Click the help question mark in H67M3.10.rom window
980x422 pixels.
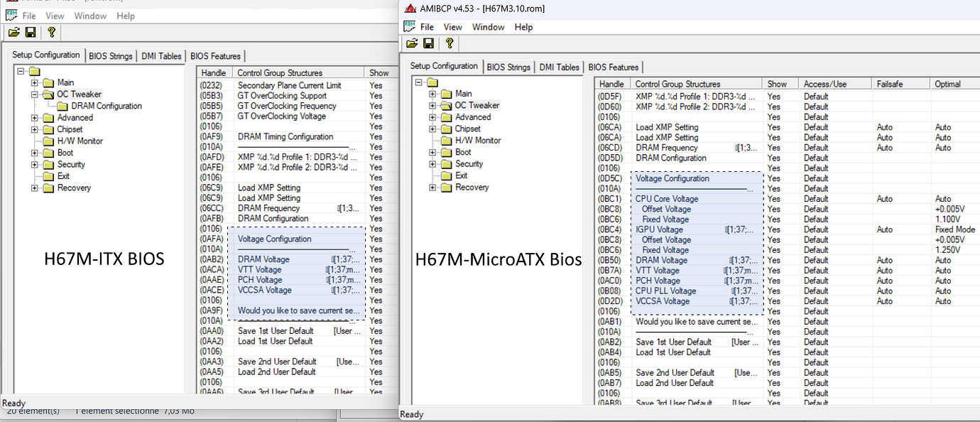(449, 43)
